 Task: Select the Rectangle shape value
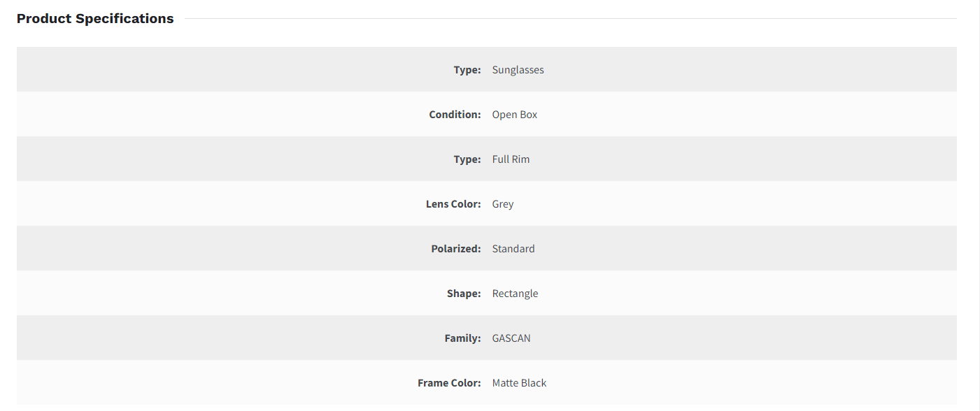pyautogui.click(x=515, y=294)
